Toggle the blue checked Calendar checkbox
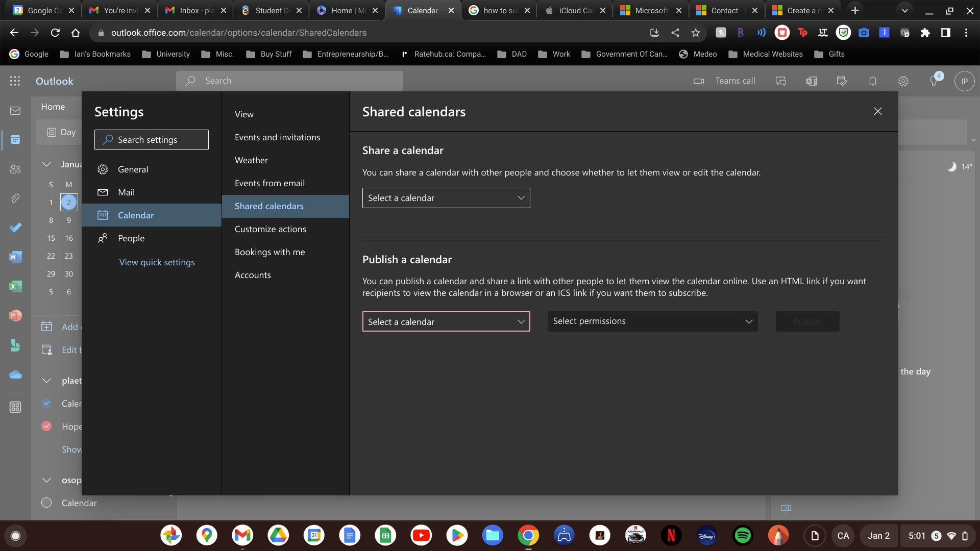The height and width of the screenshot is (551, 980). point(46,403)
